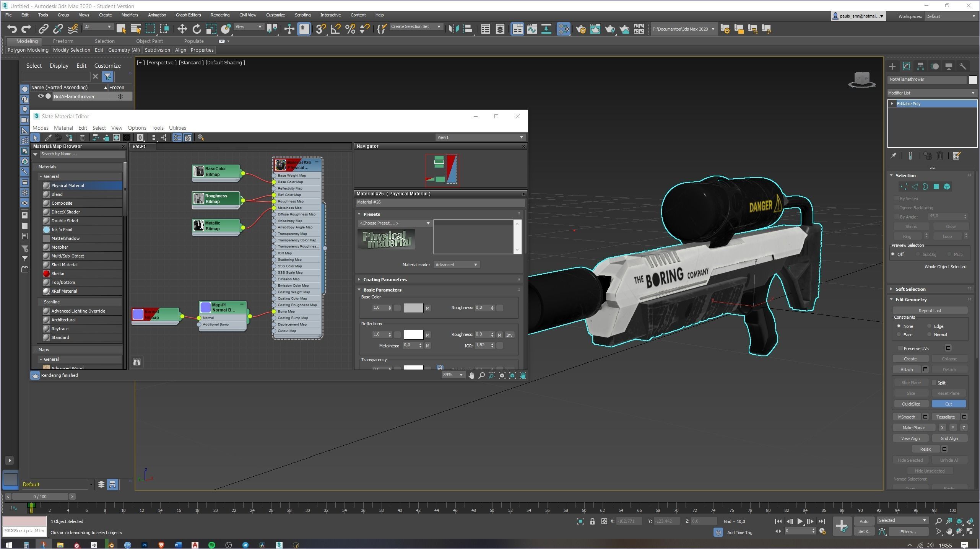This screenshot has width=980, height=549.
Task: Expand the Soft Selection rollout
Action: coord(910,289)
